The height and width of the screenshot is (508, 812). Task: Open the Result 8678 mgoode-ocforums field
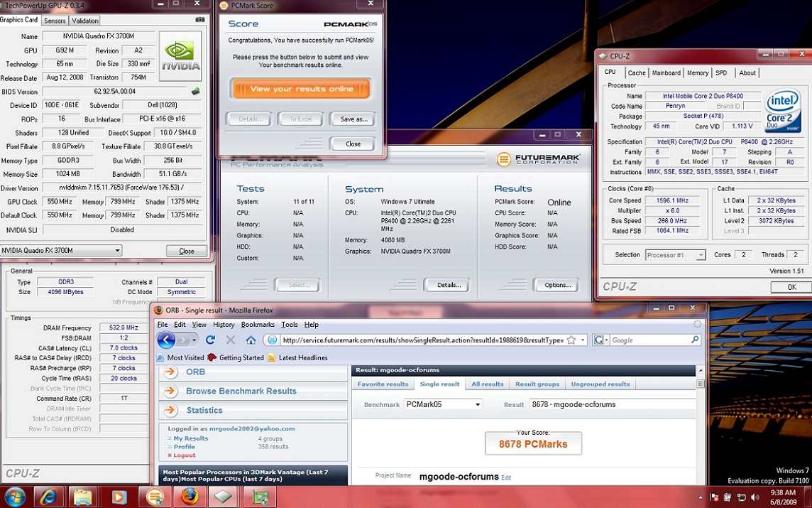(613, 404)
